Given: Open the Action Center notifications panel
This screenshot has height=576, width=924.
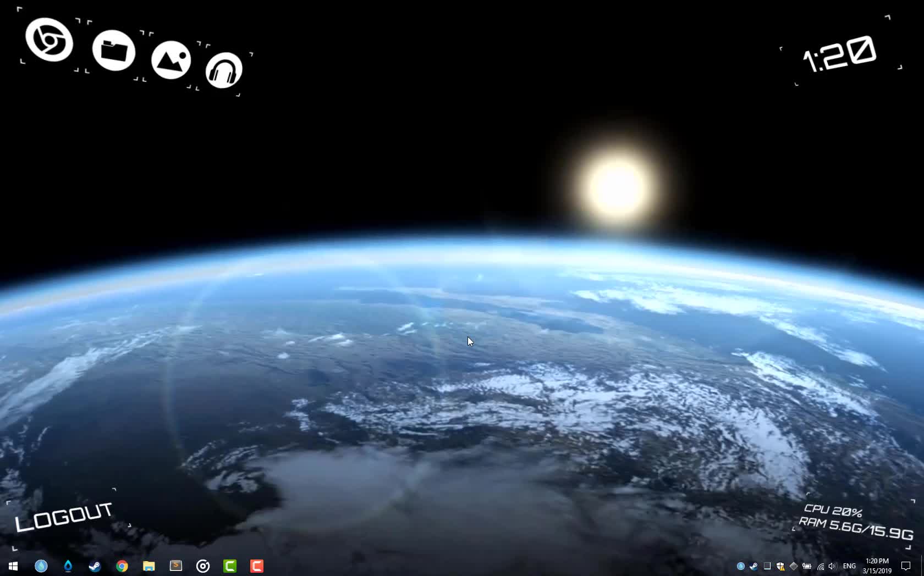Looking at the screenshot, I should 906,566.
